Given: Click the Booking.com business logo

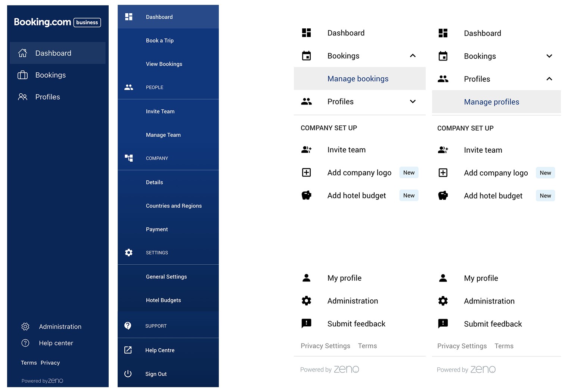Looking at the screenshot, I should point(57,22).
